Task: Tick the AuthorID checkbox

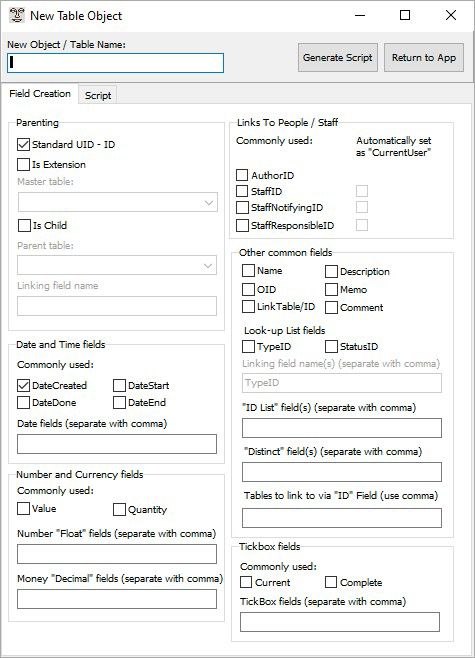Action: (242, 175)
